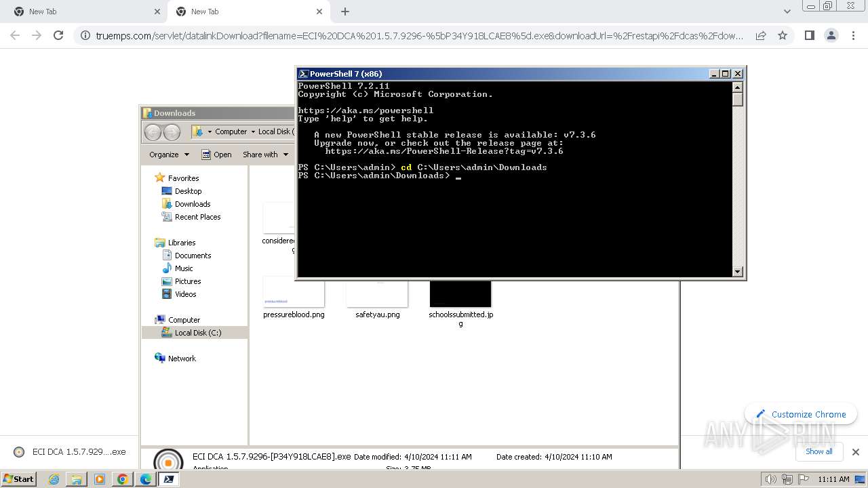The width and height of the screenshot is (868, 488).
Task: Select Libraries in navigation pane
Action: click(182, 243)
